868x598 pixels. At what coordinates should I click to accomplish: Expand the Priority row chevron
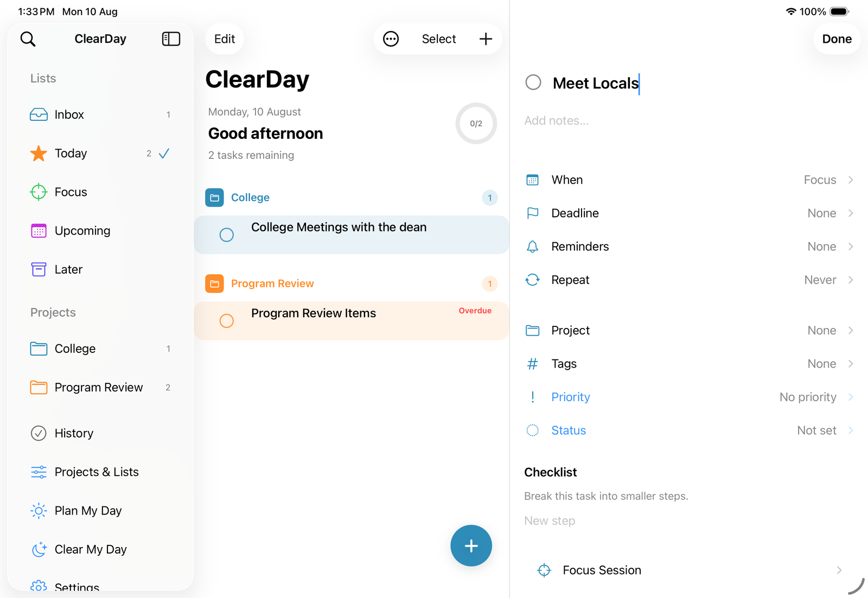[851, 397]
